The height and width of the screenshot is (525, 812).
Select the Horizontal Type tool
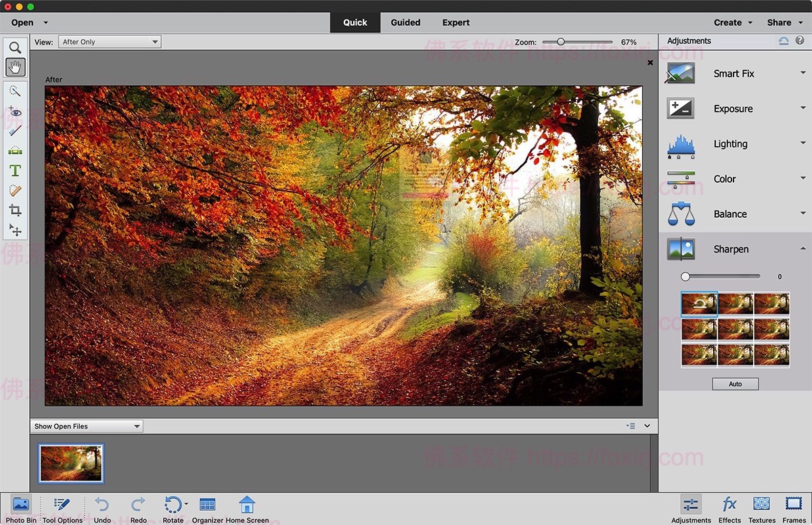pos(15,170)
